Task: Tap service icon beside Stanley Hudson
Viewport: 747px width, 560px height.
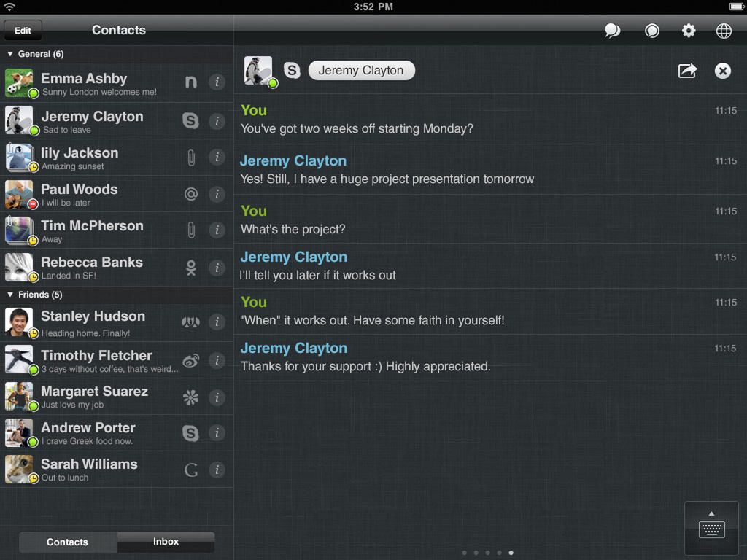Action: [190, 322]
